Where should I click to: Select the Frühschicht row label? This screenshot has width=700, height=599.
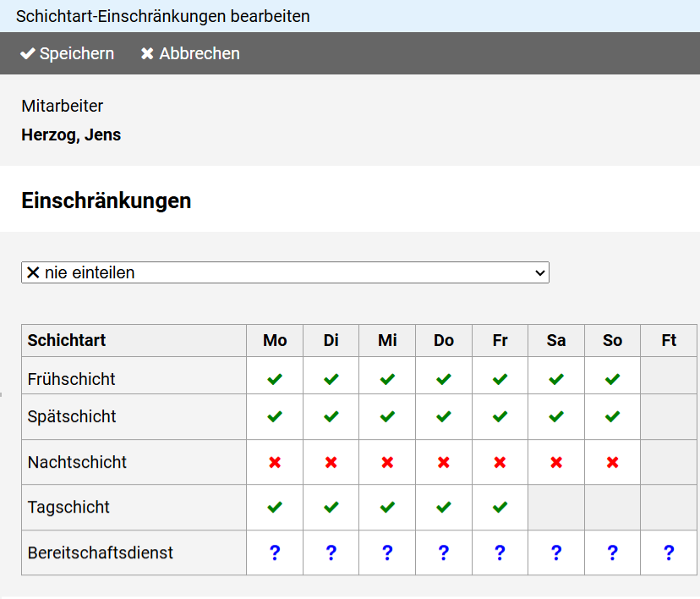pyautogui.click(x=71, y=379)
